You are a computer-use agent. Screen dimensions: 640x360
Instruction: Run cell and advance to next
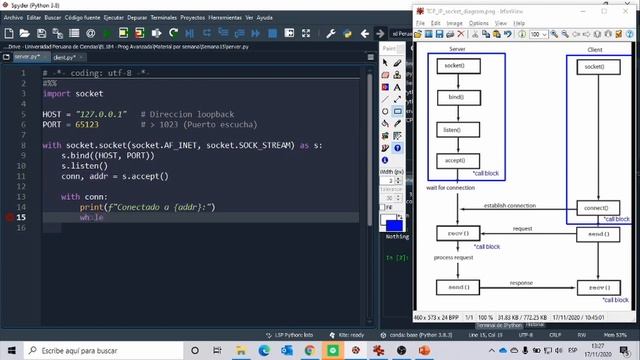140,33
